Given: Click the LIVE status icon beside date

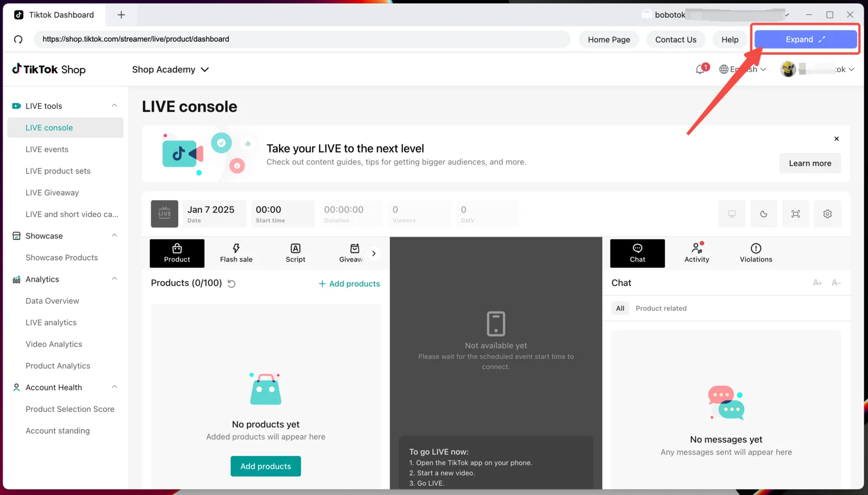Looking at the screenshot, I should coord(164,214).
